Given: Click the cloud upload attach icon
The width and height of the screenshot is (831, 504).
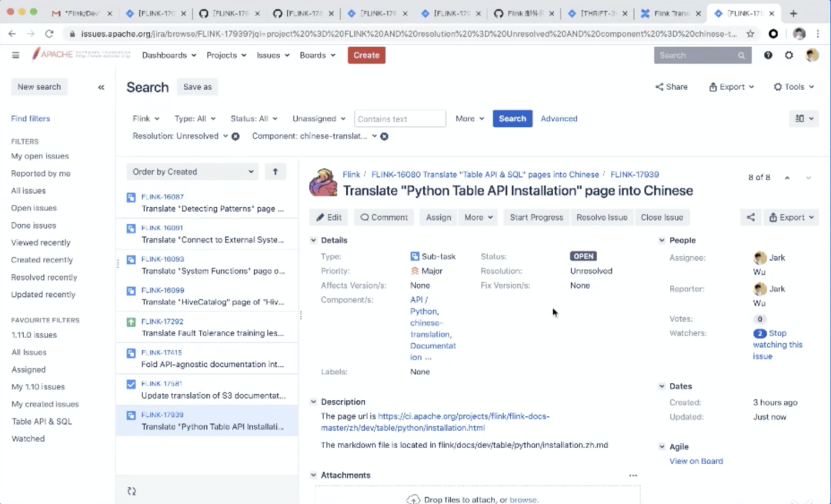Looking at the screenshot, I should [413, 499].
